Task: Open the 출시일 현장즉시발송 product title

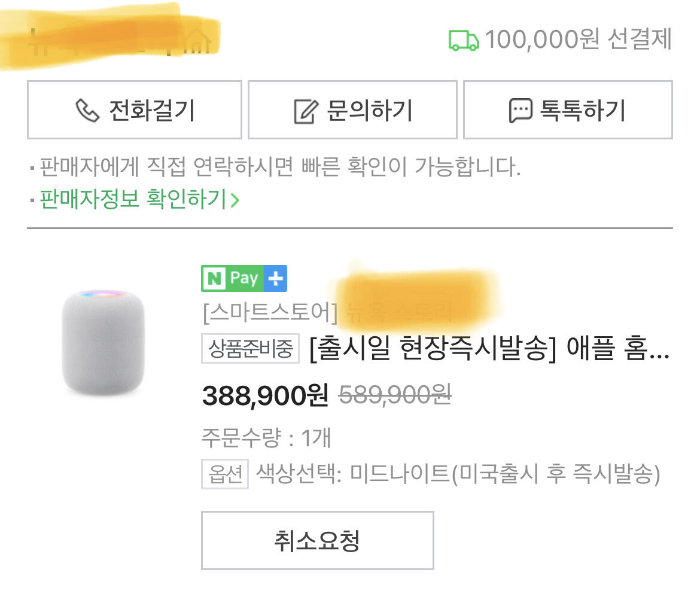Action: coord(489,348)
